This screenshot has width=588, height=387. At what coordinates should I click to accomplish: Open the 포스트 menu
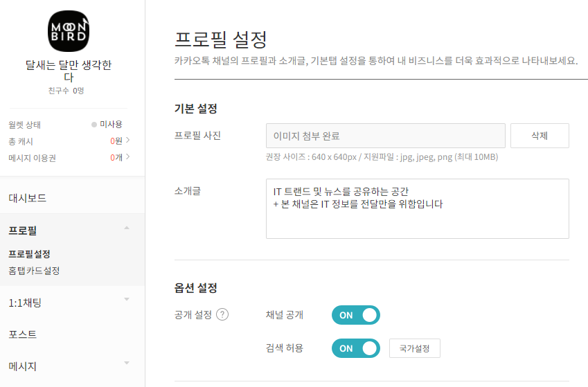point(22,334)
